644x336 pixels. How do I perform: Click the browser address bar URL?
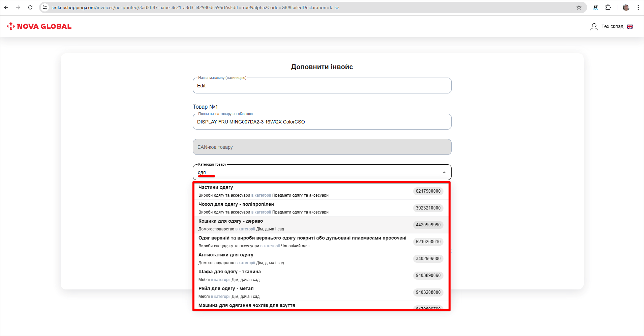[x=195, y=7]
